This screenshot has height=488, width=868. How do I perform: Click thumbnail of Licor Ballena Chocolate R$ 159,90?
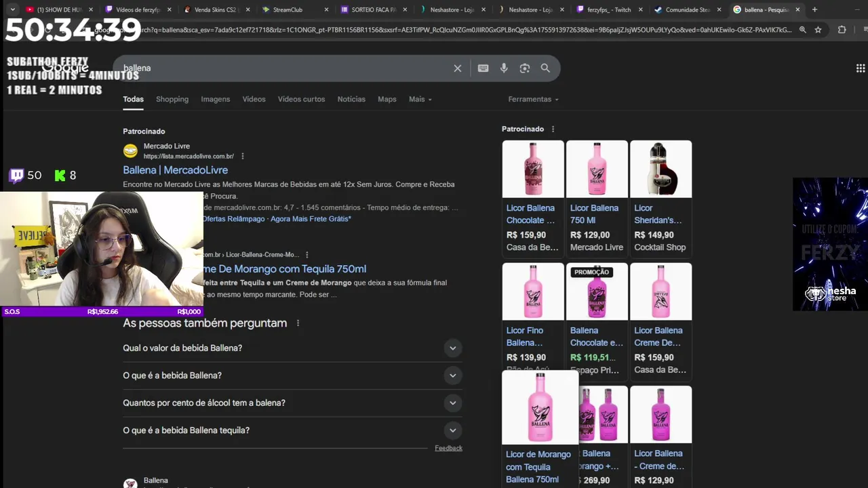[x=533, y=169]
